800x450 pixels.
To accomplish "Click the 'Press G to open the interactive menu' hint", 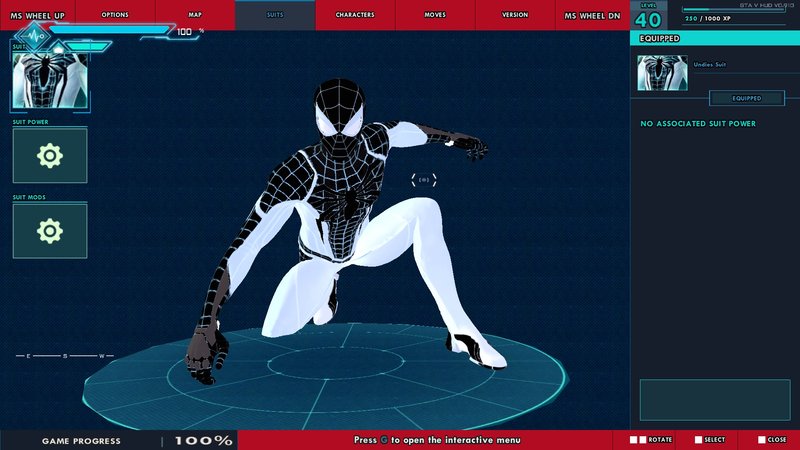I will [437, 440].
